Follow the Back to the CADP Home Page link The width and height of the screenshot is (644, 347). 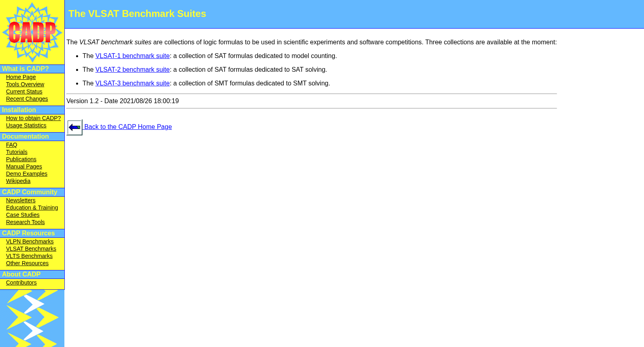tap(128, 127)
